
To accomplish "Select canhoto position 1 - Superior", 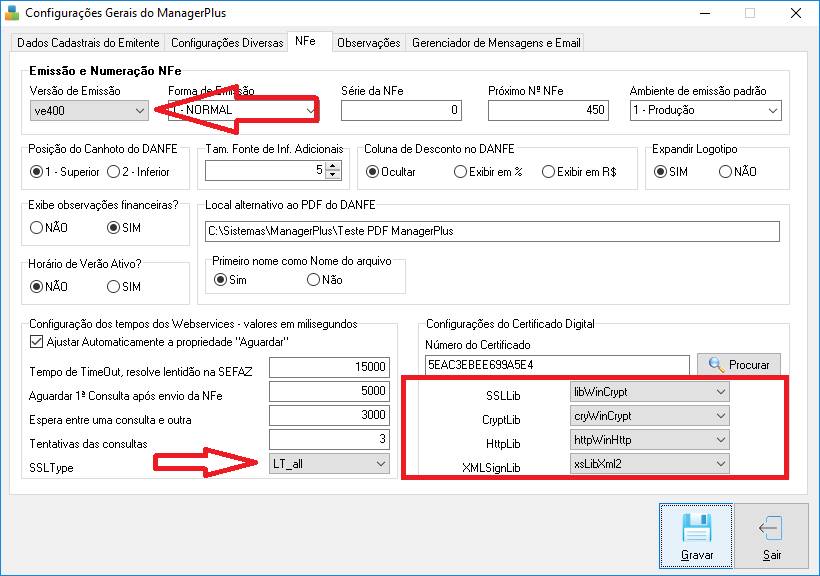I will point(64,172).
